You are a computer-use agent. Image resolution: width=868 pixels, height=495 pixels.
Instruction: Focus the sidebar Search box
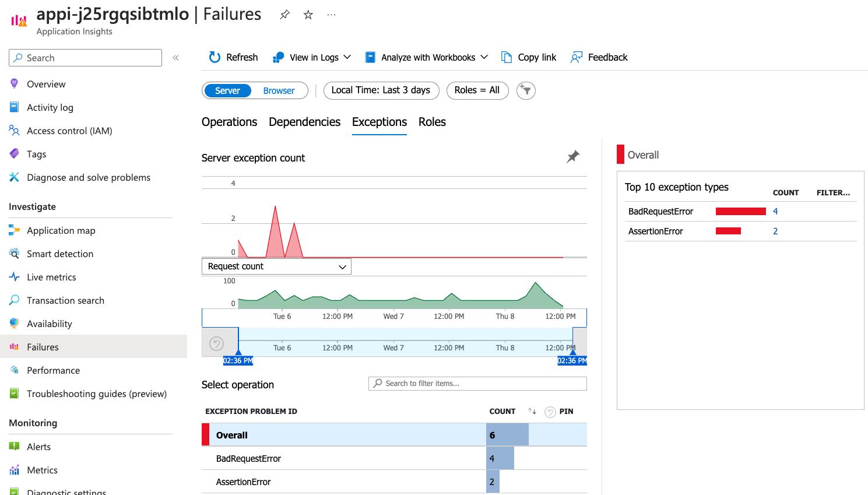tap(85, 58)
